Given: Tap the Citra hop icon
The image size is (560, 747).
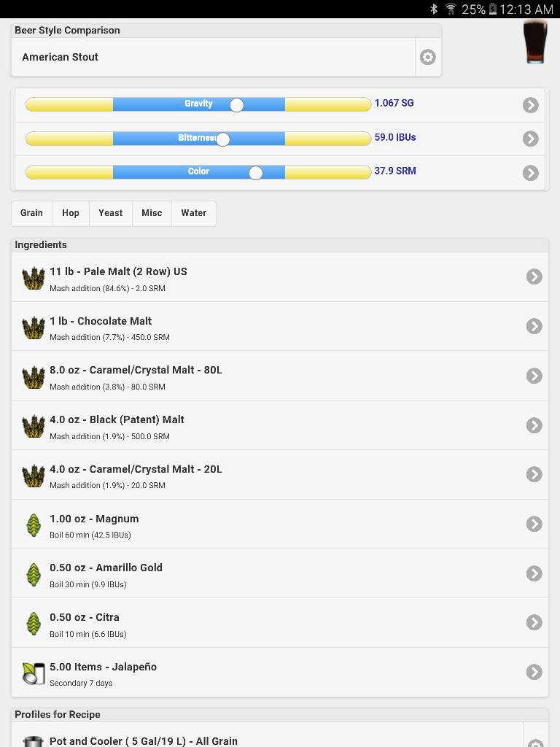Looking at the screenshot, I should tap(34, 623).
